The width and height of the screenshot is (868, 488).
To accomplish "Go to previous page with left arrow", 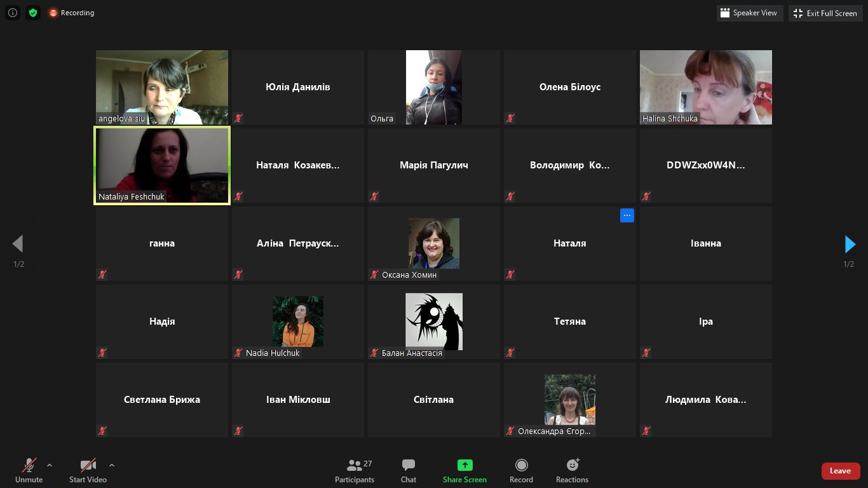I will tap(18, 244).
